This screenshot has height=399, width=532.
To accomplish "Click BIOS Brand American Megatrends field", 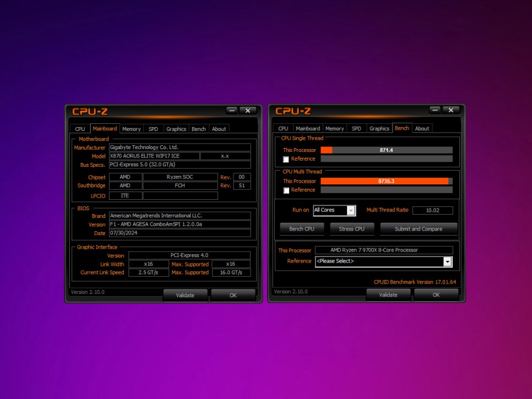I will [180, 216].
